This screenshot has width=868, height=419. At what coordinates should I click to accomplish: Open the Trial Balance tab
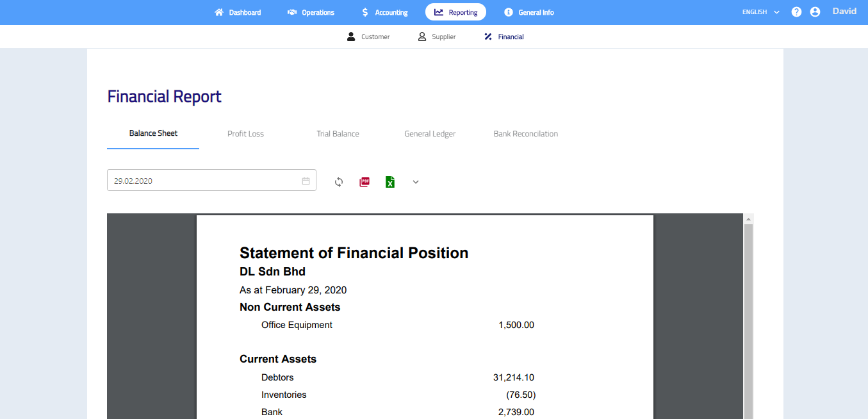[x=338, y=134]
